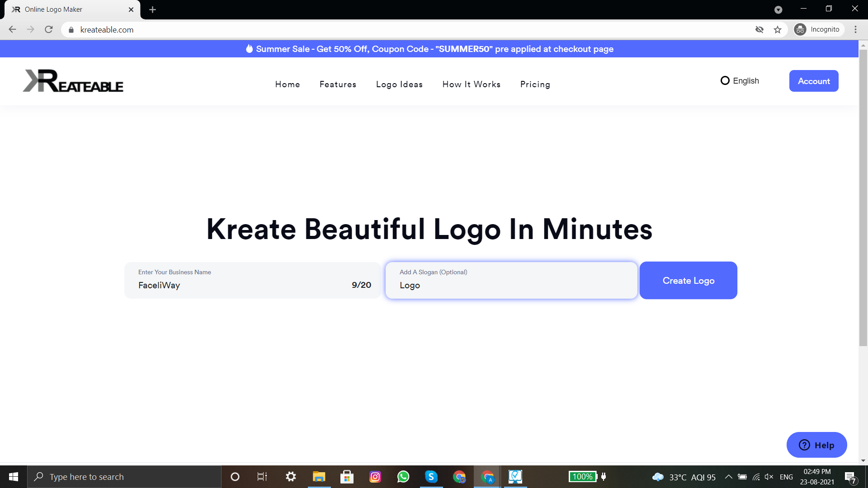The height and width of the screenshot is (488, 868).
Task: Expand hidden system tray icons chevron
Action: [x=728, y=477]
